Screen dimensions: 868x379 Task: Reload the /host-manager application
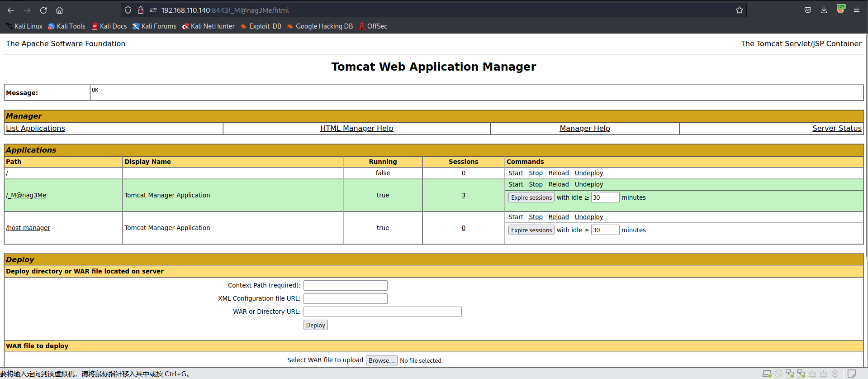tap(559, 217)
